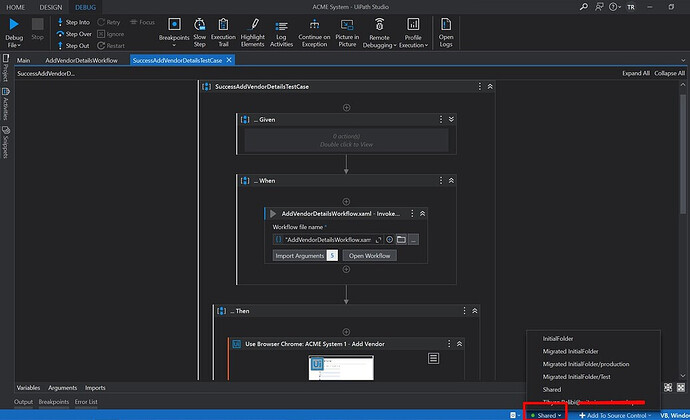Collapse the Invoke workflow activity
Viewport: 690px width, 420px height.
(x=422, y=214)
